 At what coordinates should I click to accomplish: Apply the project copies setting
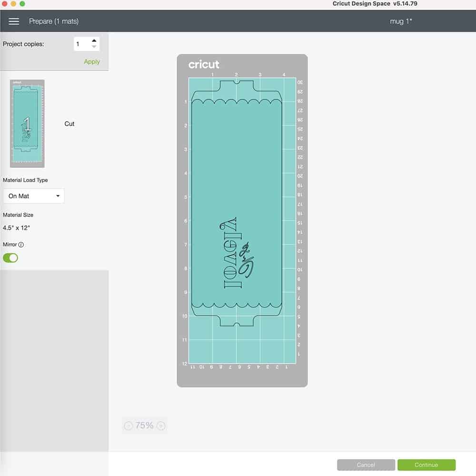click(92, 61)
